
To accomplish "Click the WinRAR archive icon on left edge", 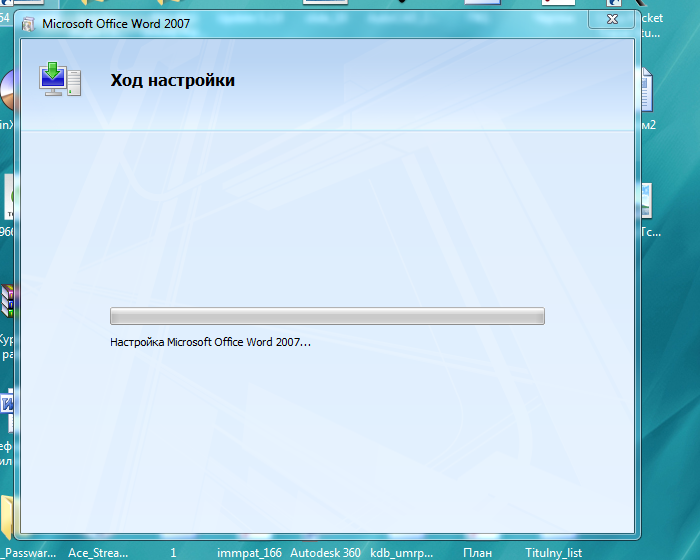I will pyautogui.click(x=7, y=301).
